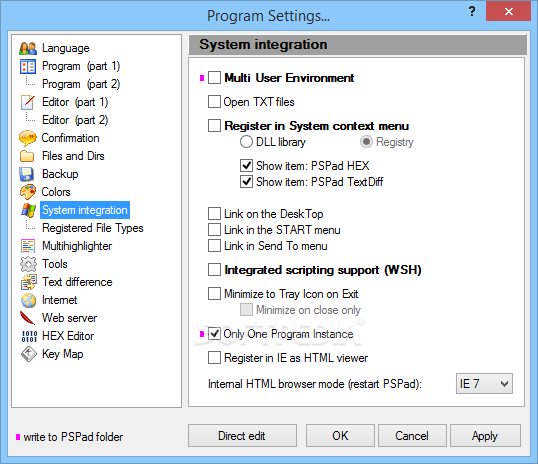Viewport: 538px width, 464px height.
Task: Click the Web server feather icon
Action: [x=27, y=318]
